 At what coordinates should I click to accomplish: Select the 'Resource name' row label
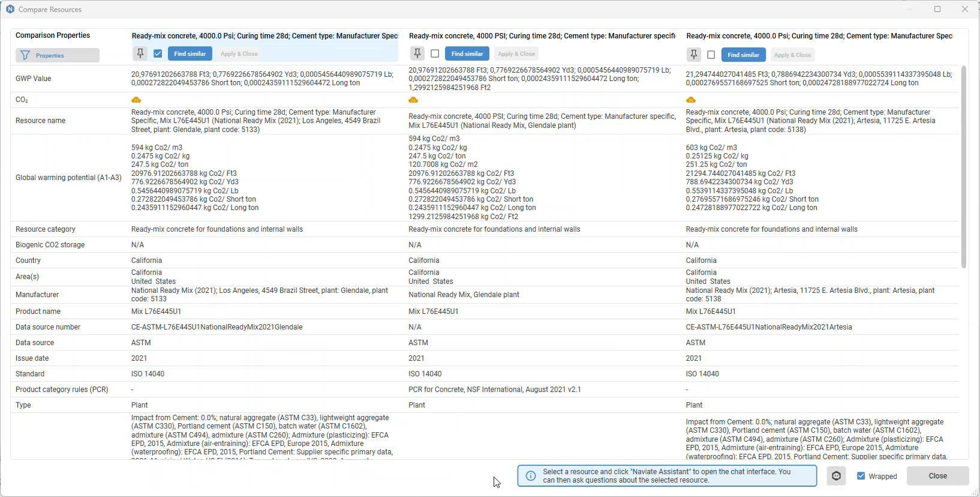[x=40, y=121]
